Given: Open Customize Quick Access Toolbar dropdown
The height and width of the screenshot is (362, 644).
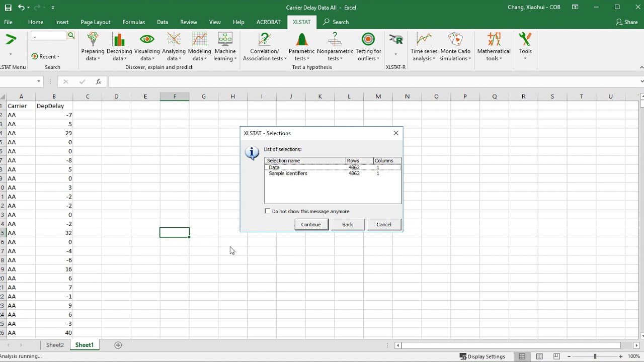Looking at the screenshot, I should [53, 8].
